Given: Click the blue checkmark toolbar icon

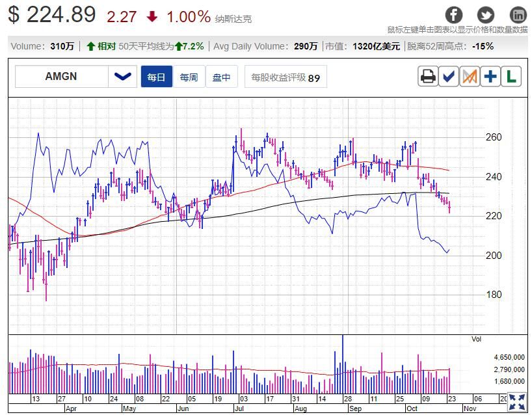Looking at the screenshot, I should [449, 76].
